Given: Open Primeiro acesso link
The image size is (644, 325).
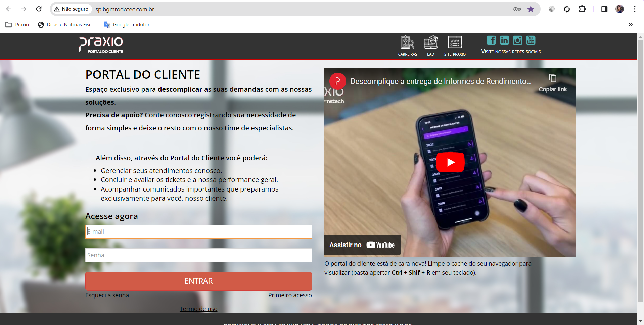Looking at the screenshot, I should coord(290,295).
